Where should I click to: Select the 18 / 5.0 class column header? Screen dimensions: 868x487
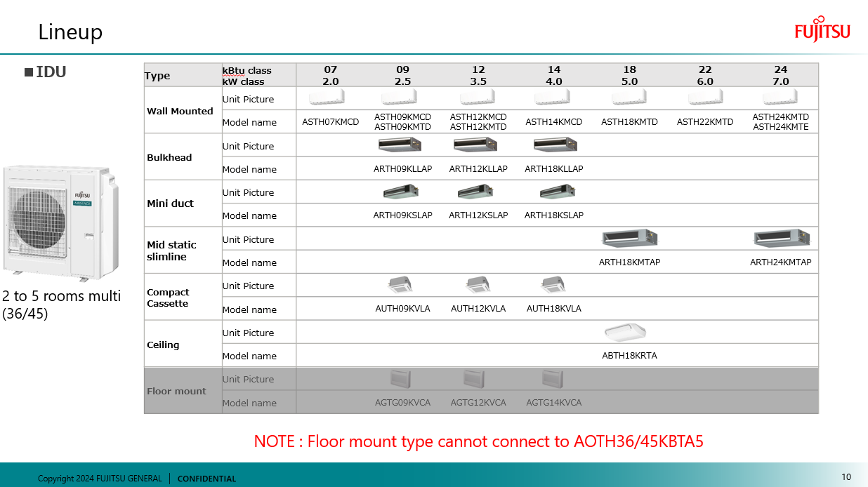[630, 75]
